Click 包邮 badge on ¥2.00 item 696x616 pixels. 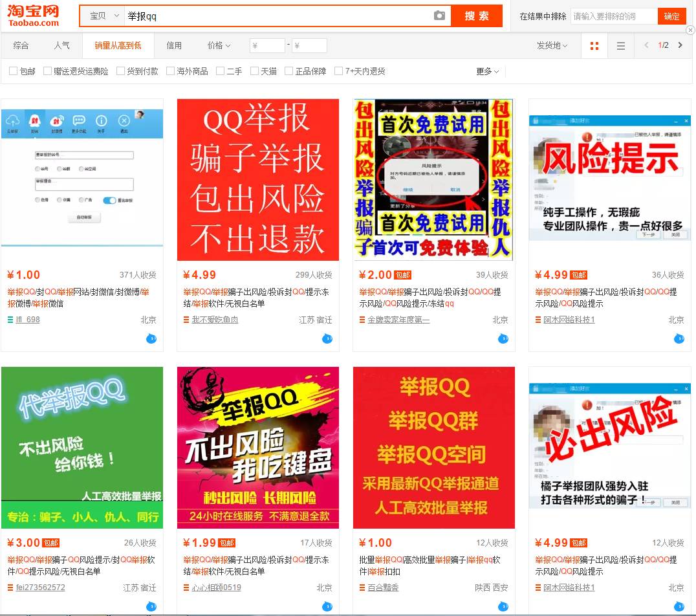point(403,276)
